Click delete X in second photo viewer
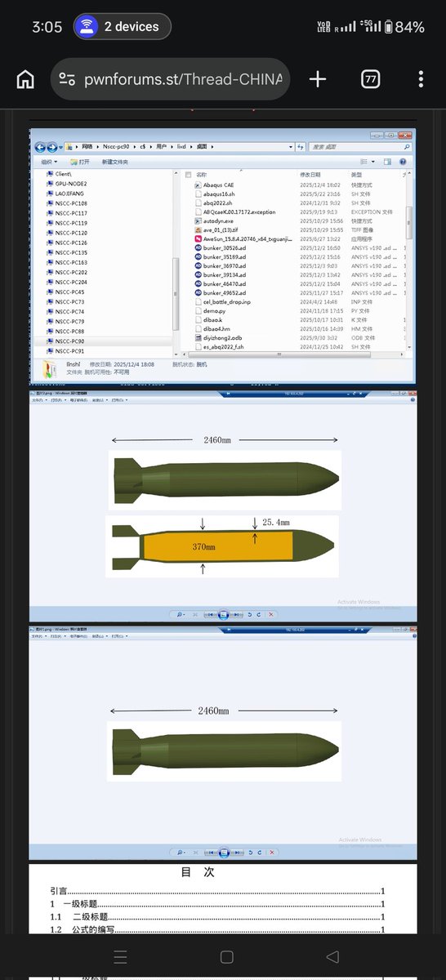The width and height of the screenshot is (446, 980). tap(271, 851)
